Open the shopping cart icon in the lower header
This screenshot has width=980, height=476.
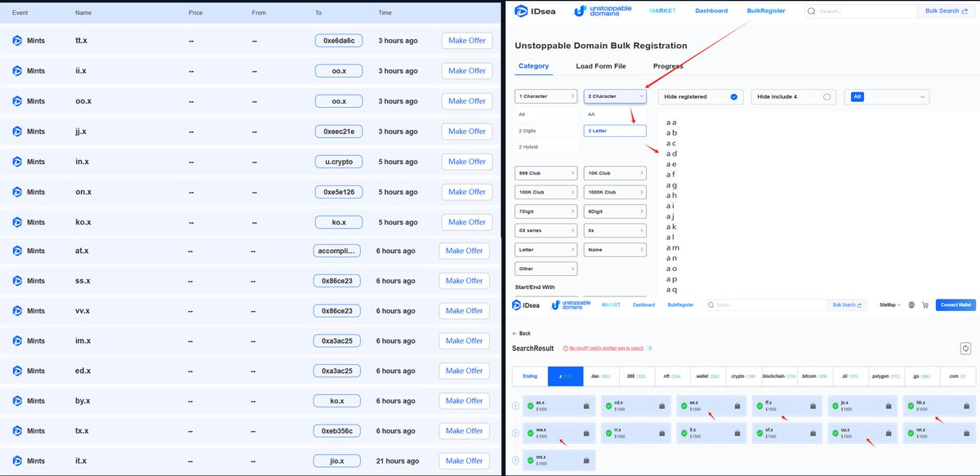click(x=925, y=305)
